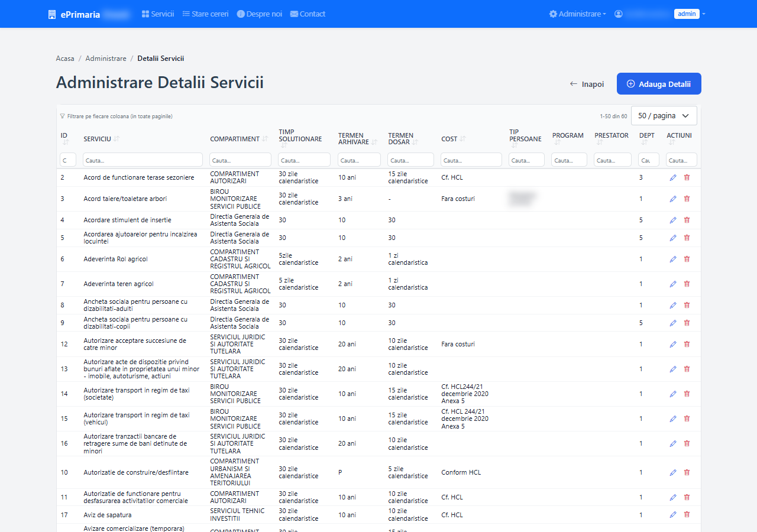Screen dimensions: 757x532
Task: Click Acasa breadcrumb link
Action: tap(65, 59)
